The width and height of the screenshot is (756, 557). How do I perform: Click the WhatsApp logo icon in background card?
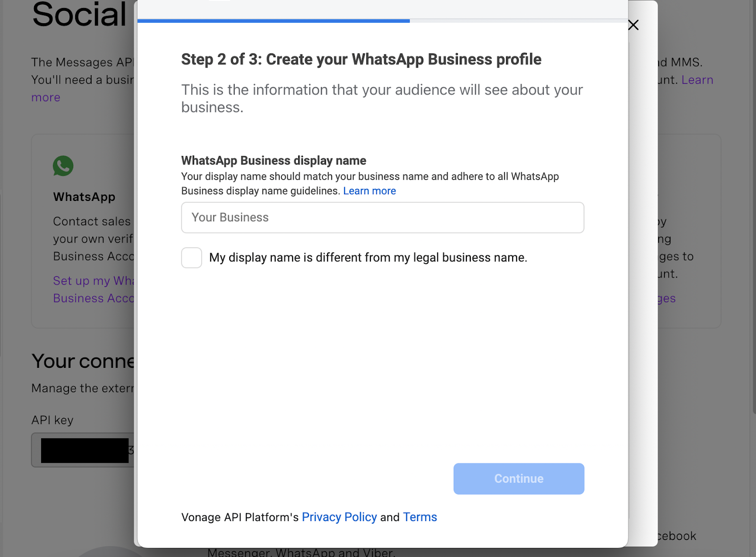[63, 166]
